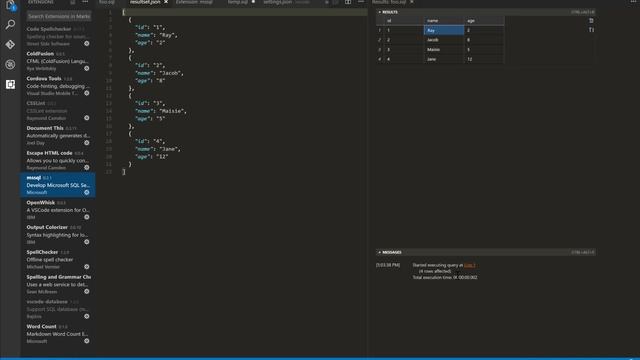Open the Search view in activity bar
This screenshot has width=640, height=360.
[10, 25]
